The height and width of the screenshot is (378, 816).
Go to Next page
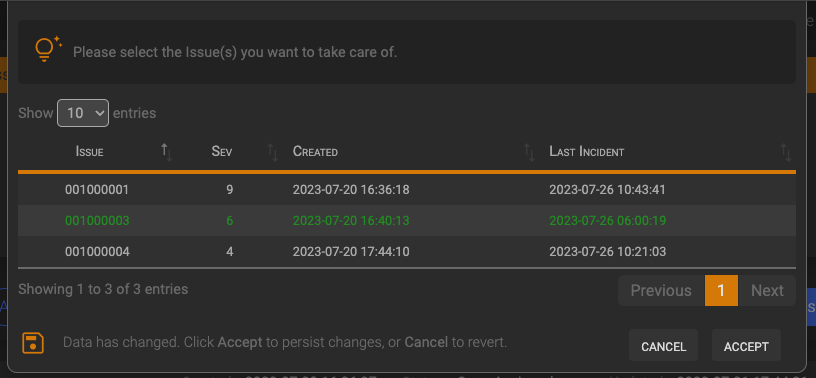(767, 291)
